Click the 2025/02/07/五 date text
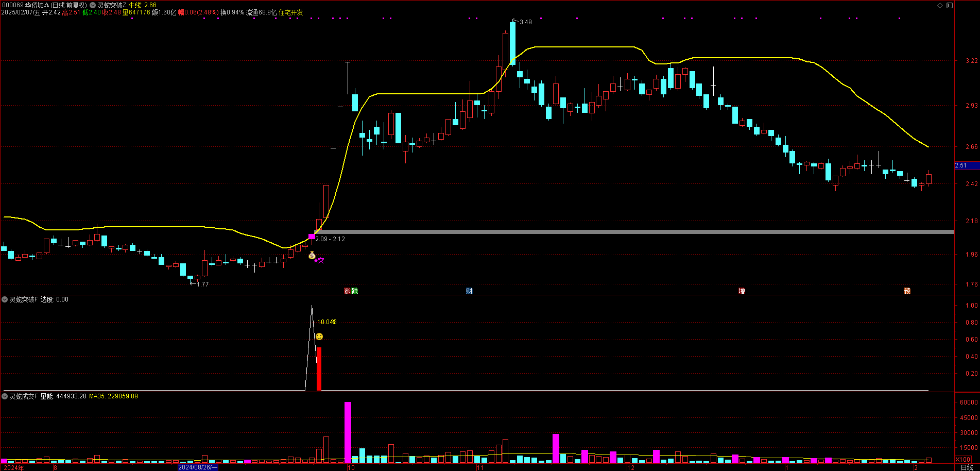 [x=21, y=12]
